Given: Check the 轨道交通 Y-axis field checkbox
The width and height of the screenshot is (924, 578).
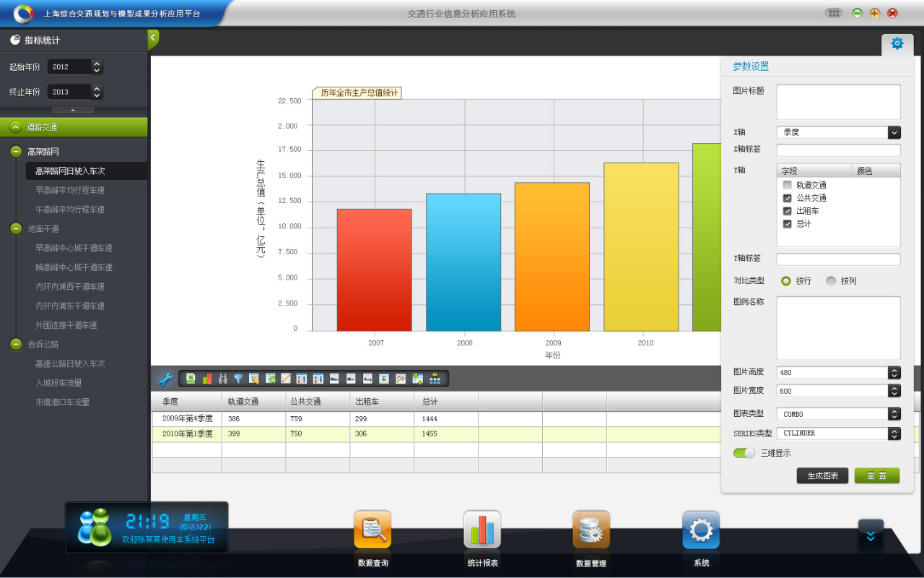Looking at the screenshot, I should click(x=788, y=185).
